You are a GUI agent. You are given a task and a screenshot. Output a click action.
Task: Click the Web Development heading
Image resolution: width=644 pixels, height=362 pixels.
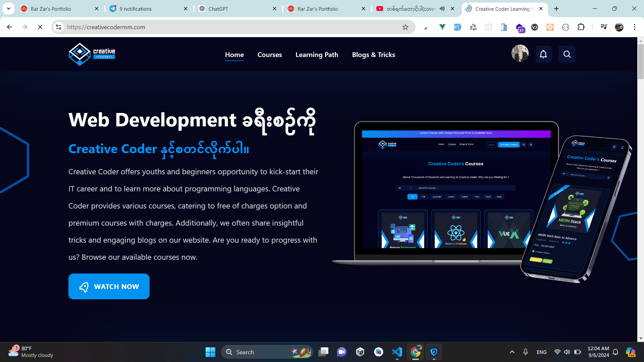[x=192, y=121]
